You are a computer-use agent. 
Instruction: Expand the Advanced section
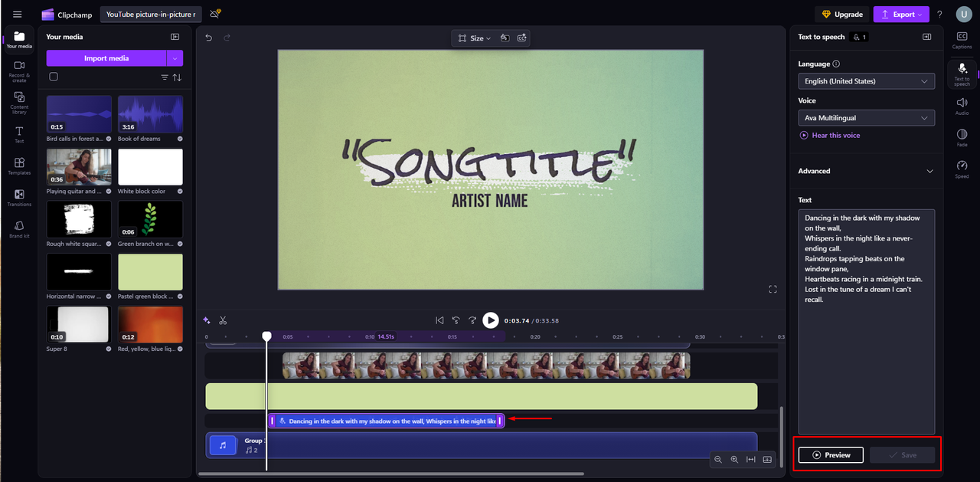coord(866,171)
